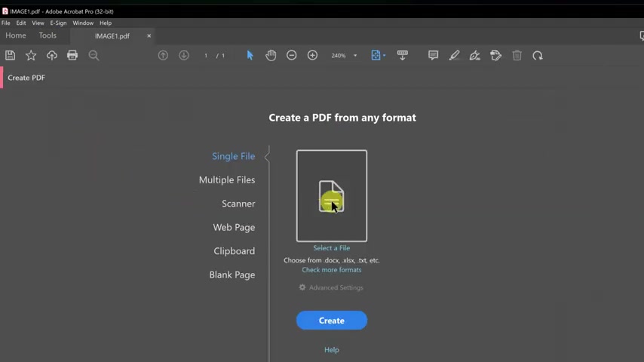Select the Single File option
This screenshot has height=362, width=644.
[x=233, y=156]
